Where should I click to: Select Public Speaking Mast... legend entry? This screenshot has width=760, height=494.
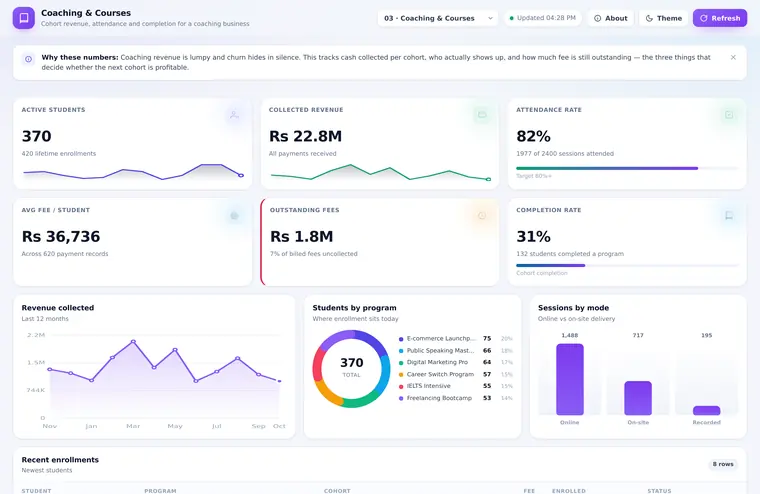click(x=456, y=351)
